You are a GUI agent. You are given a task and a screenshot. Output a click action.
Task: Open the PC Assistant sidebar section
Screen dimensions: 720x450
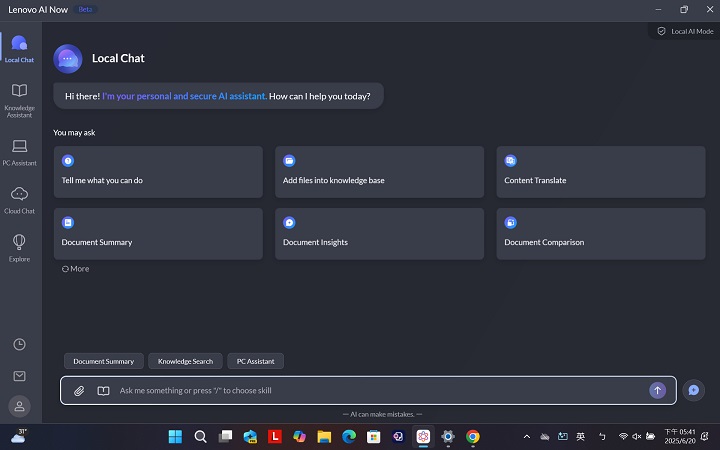click(19, 153)
